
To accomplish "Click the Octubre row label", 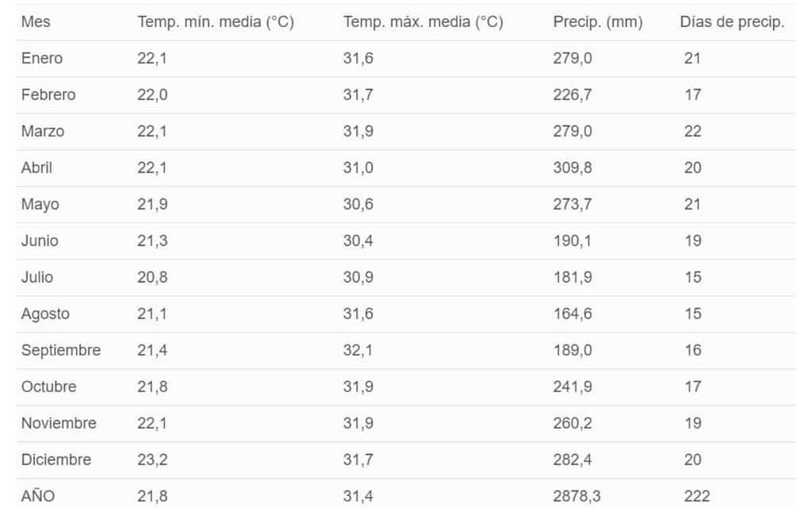I will [48, 387].
